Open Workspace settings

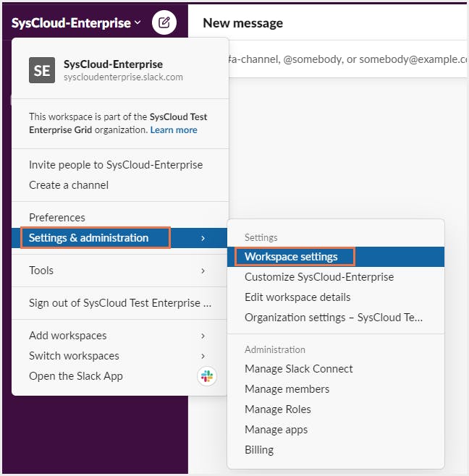tap(291, 257)
